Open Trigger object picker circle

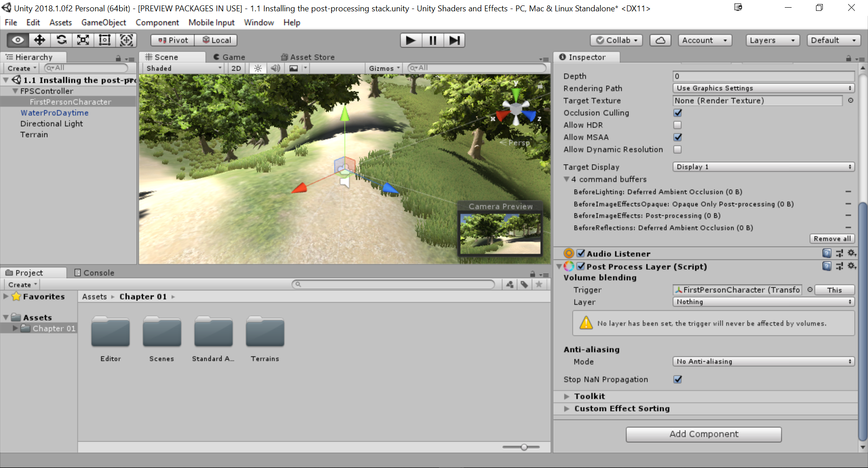pyautogui.click(x=810, y=289)
